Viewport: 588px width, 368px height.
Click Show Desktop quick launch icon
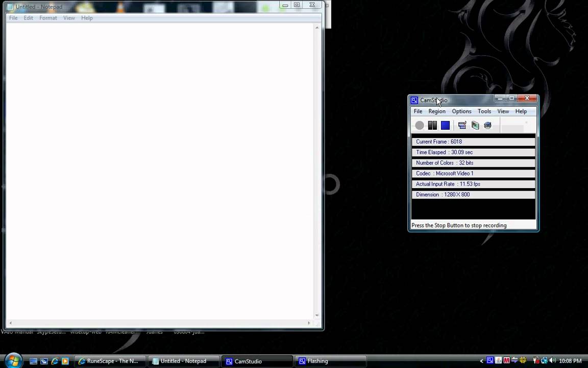33,361
